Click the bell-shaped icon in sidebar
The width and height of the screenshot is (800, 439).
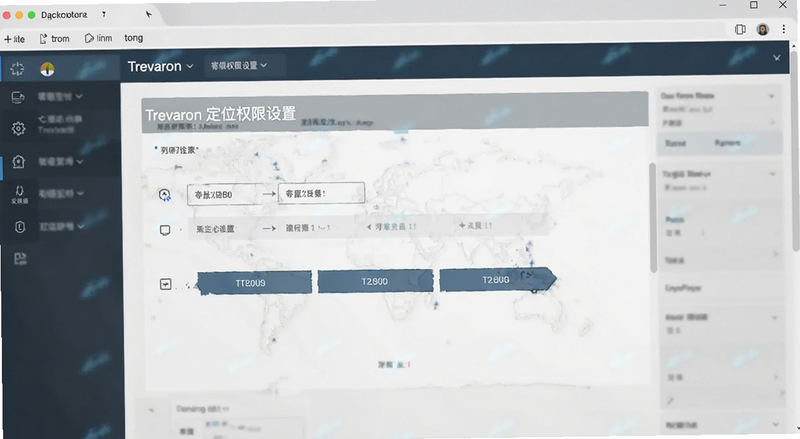point(19,193)
